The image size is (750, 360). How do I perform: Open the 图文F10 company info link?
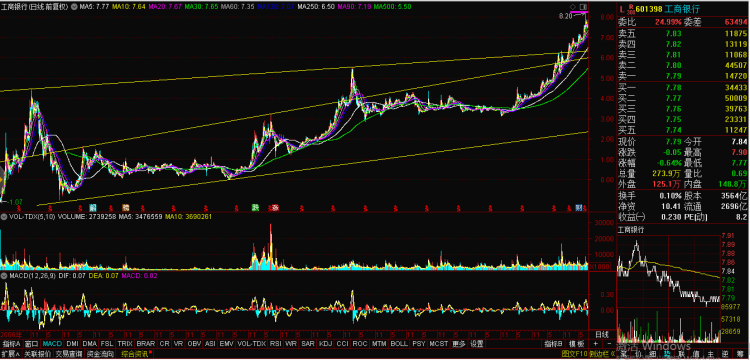coord(574,354)
